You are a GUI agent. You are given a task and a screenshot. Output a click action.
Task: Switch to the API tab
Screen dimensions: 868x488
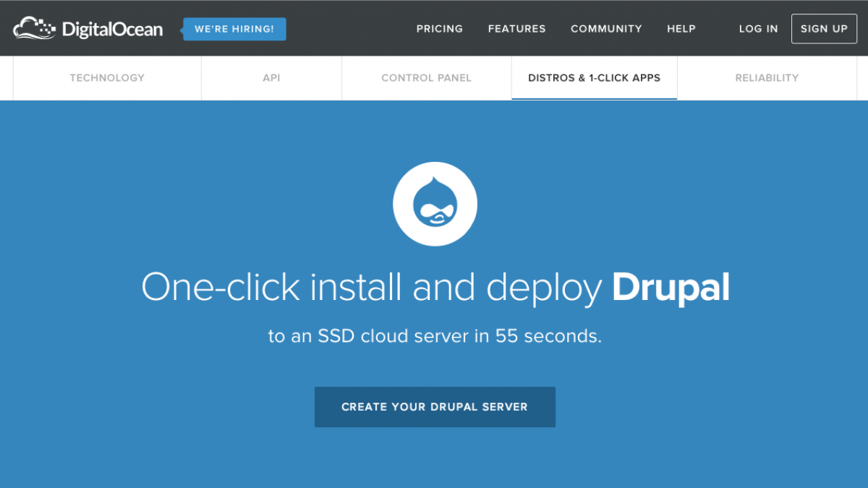(x=272, y=78)
